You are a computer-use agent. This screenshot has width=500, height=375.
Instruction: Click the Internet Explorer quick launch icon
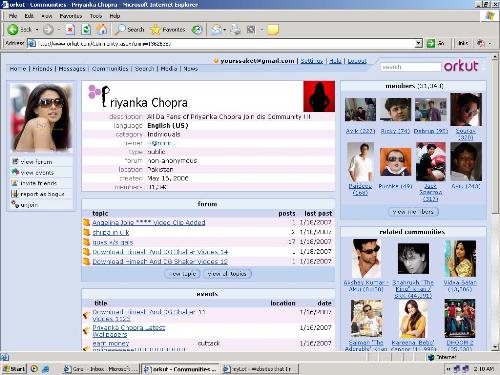click(x=45, y=369)
